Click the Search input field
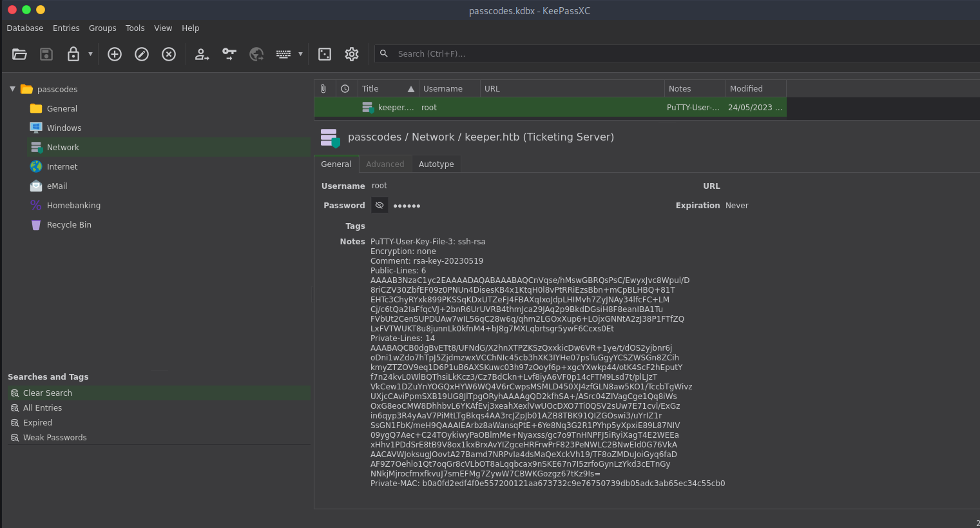The width and height of the screenshot is (980, 528). pyautogui.click(x=683, y=54)
